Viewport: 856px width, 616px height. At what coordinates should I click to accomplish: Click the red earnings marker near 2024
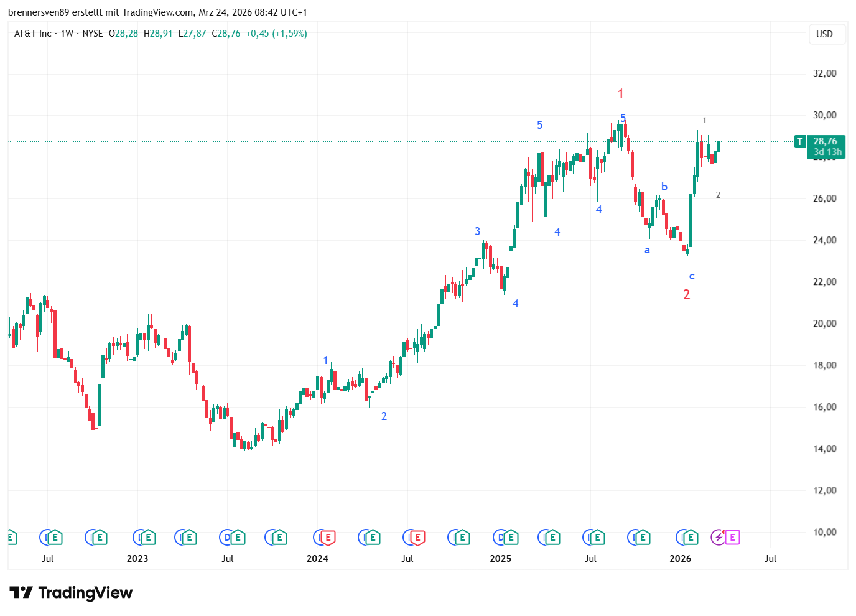click(328, 537)
